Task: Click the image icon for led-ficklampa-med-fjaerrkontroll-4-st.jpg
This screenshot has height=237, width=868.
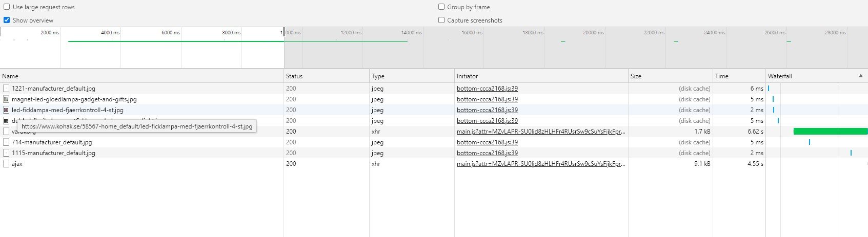Action: [6, 110]
